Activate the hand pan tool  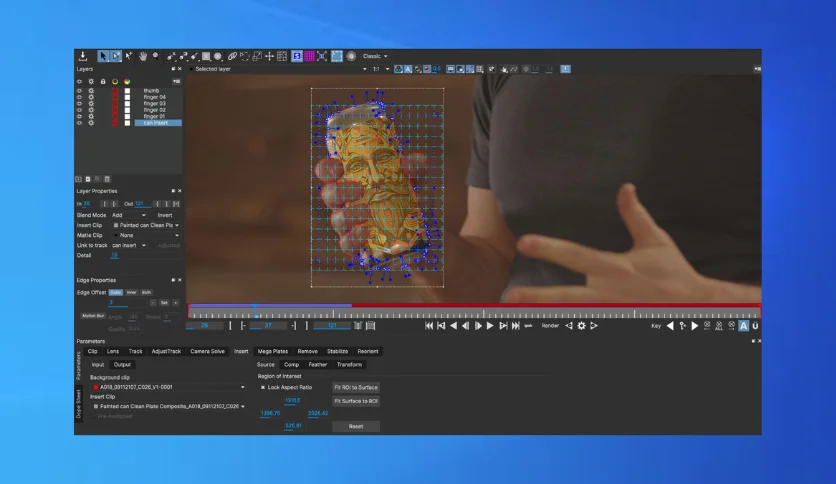142,56
